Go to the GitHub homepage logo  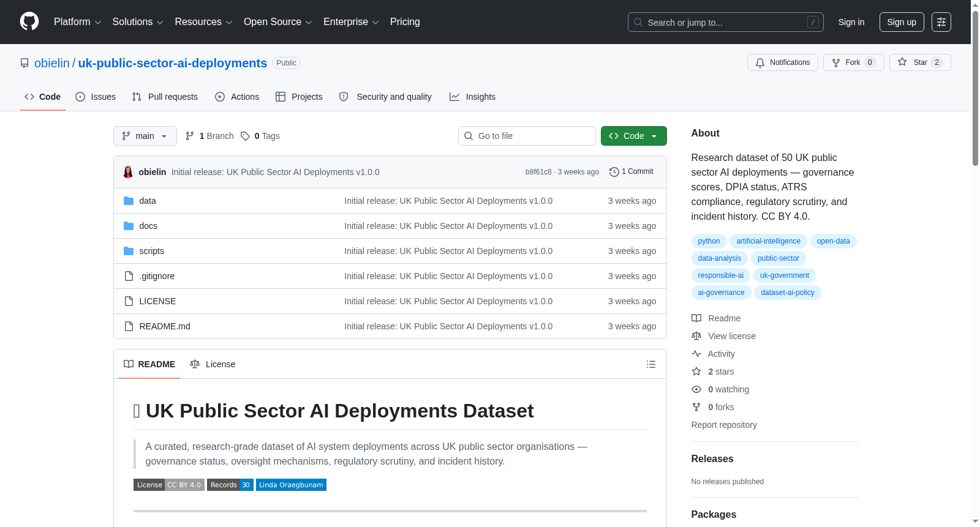tap(29, 22)
